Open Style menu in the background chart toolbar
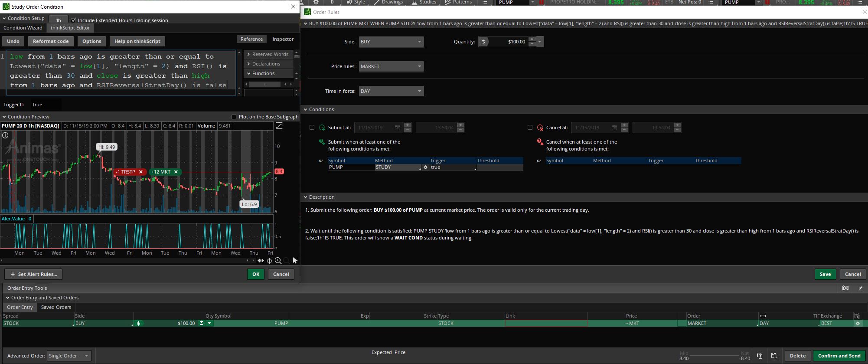This screenshot has height=364, width=868. pos(356,2)
